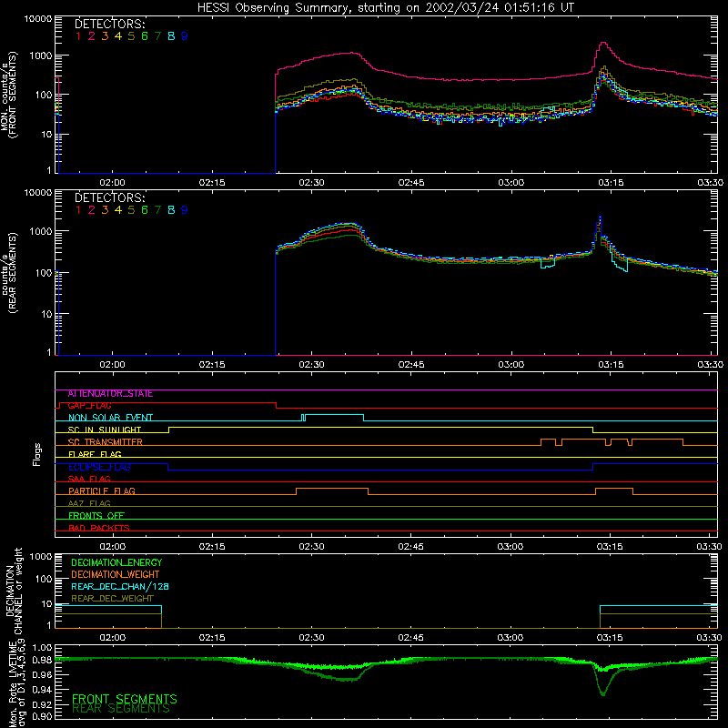This screenshot has height=728, width=728.
Task: Click red detector 1 in the rear segments legend
Action: pyautogui.click(x=78, y=210)
